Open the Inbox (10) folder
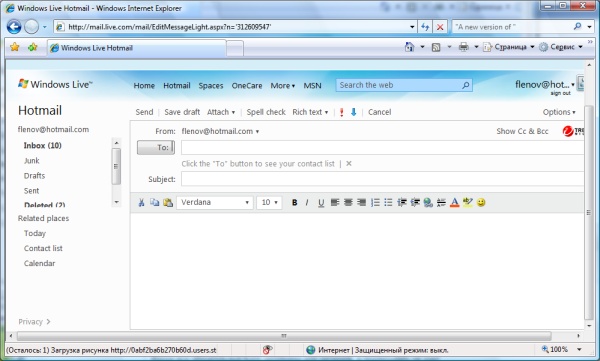Screen dimensions: 600x361 [42, 145]
